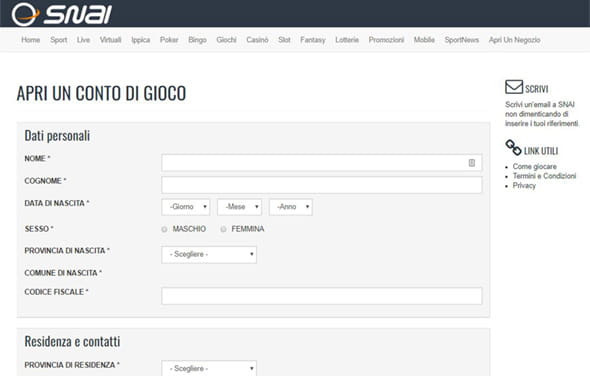
Task: Click the Apri un conto di gioco title
Action: coord(101,93)
